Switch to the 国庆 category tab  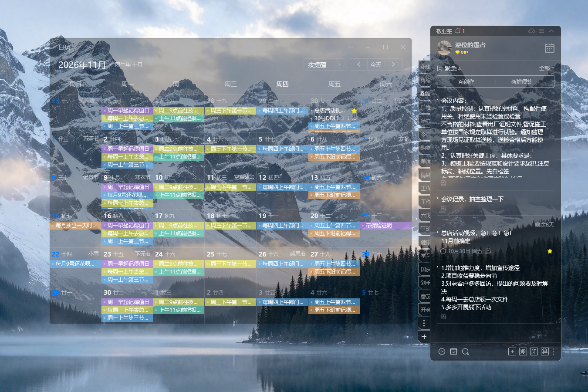pyautogui.click(x=425, y=269)
